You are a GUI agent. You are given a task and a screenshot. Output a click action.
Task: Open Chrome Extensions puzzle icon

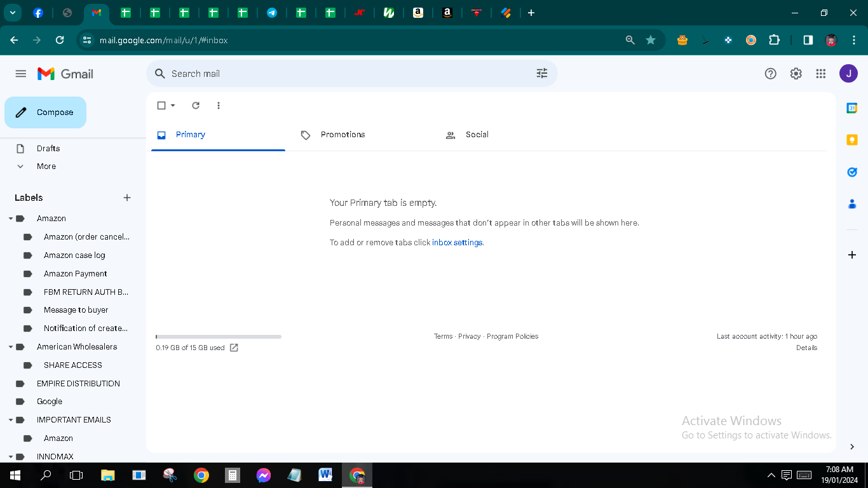pos(774,40)
